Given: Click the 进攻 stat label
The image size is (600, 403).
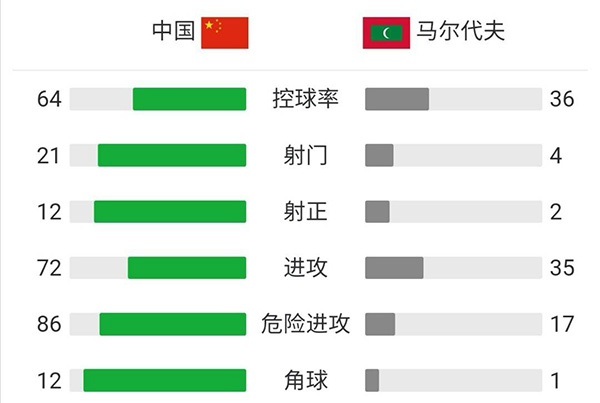Looking at the screenshot, I should tap(305, 267).
